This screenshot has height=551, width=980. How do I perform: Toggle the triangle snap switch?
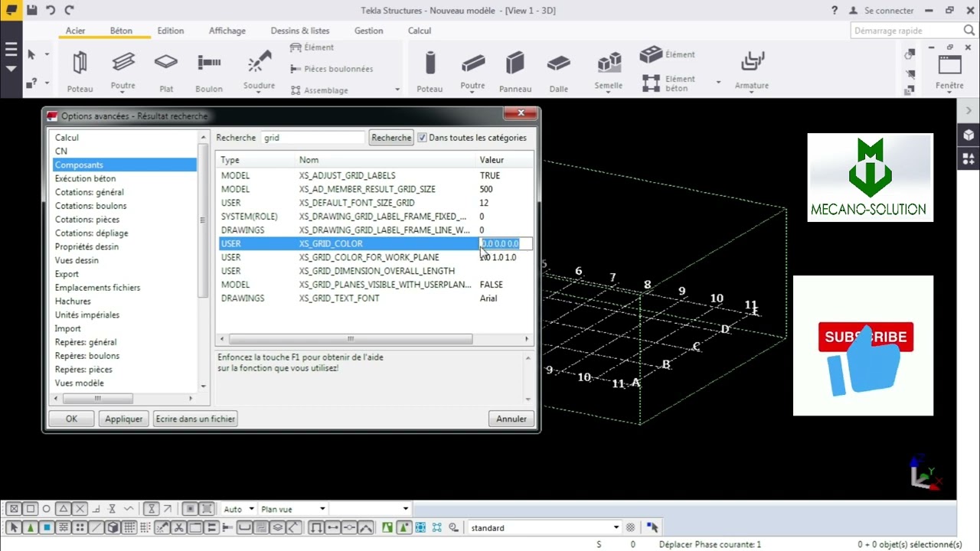point(64,509)
